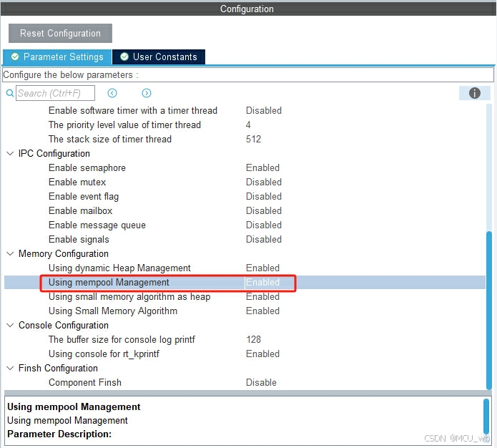
Task: Collapse Memory Configuration section
Action: (x=10, y=254)
